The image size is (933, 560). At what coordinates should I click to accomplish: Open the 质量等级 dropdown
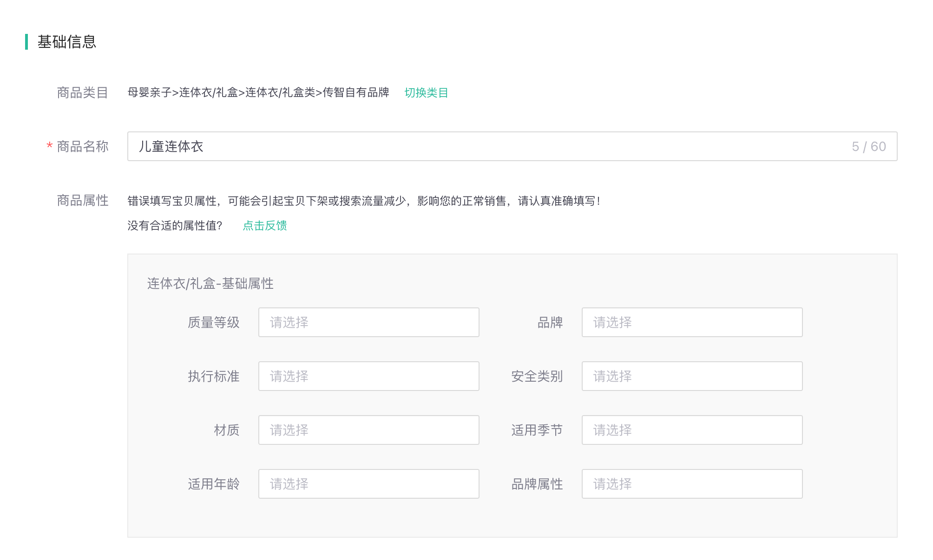(368, 322)
